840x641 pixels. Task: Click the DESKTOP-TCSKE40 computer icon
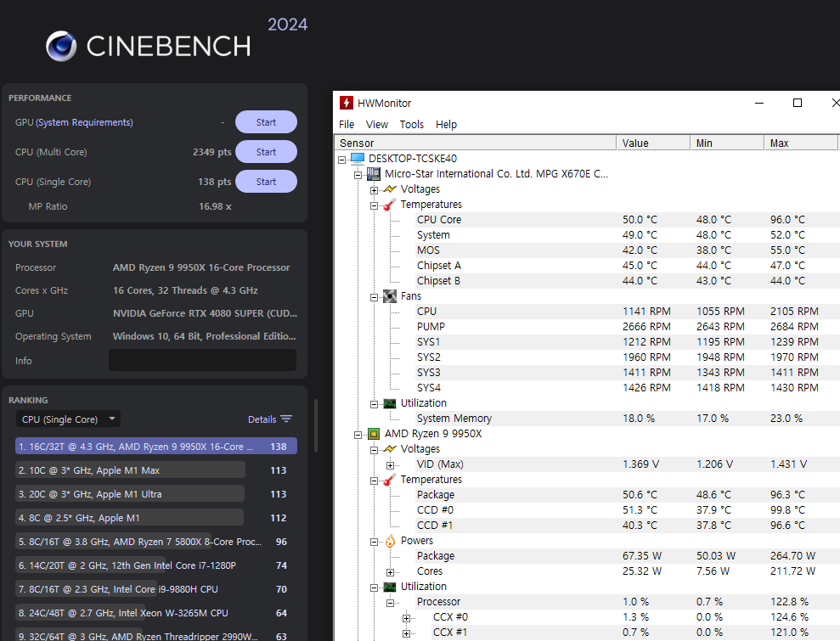point(358,159)
